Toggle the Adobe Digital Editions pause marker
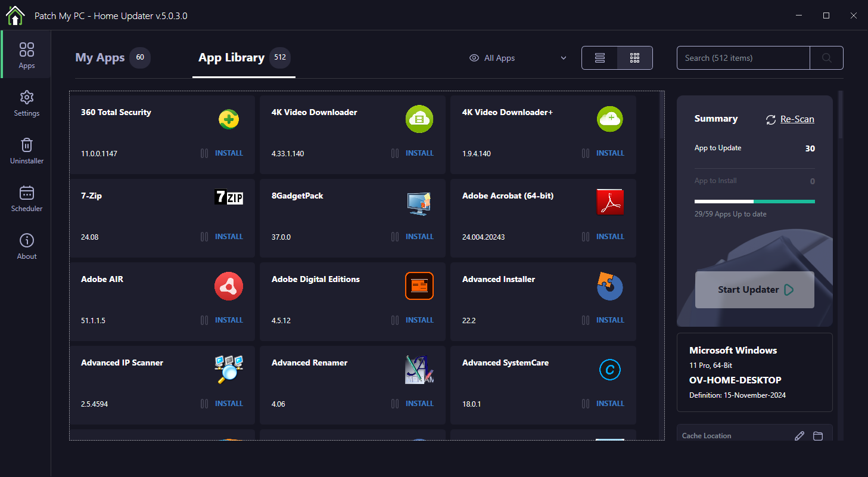This screenshot has height=477, width=868. (x=395, y=320)
